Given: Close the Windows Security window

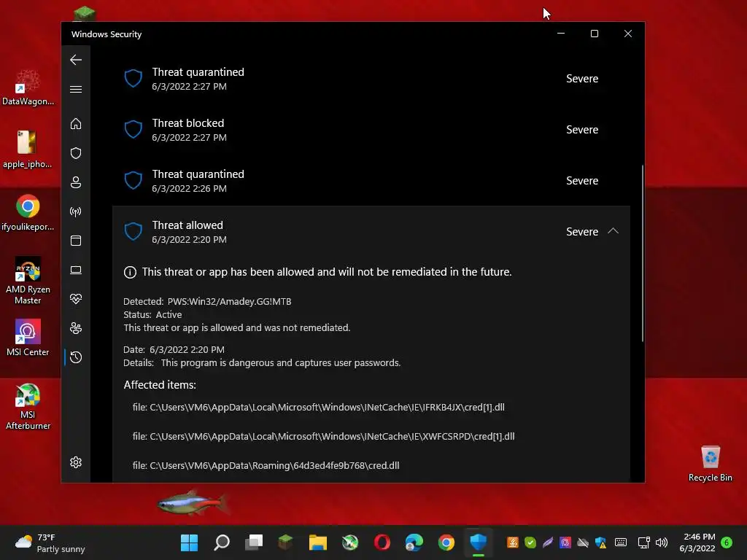Looking at the screenshot, I should pyautogui.click(x=628, y=34).
